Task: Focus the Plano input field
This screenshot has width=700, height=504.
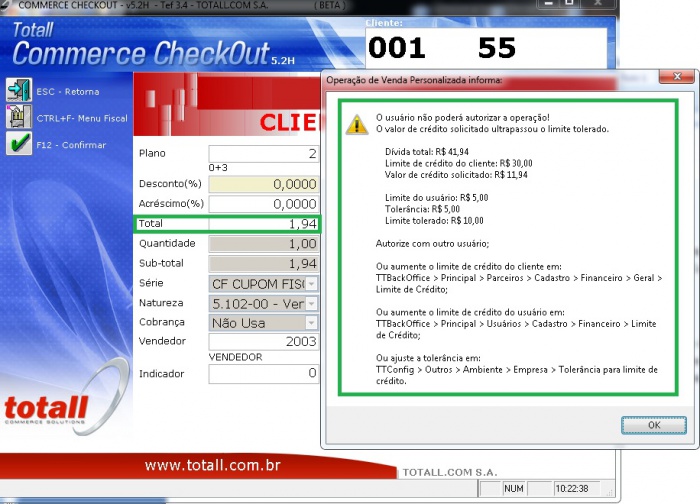Action: click(x=263, y=154)
